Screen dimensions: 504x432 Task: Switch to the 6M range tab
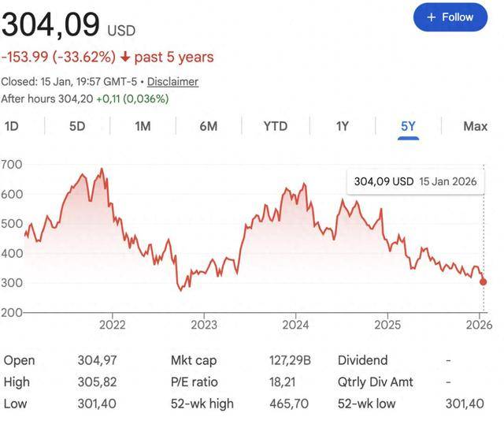[x=208, y=126]
